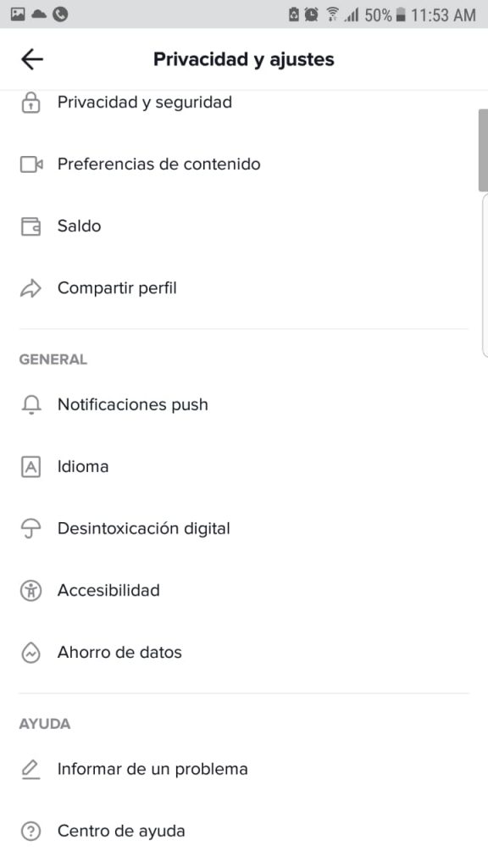Tap the alarm clock icon in the status bar
Image resolution: width=488 pixels, height=868 pixels.
click(312, 15)
